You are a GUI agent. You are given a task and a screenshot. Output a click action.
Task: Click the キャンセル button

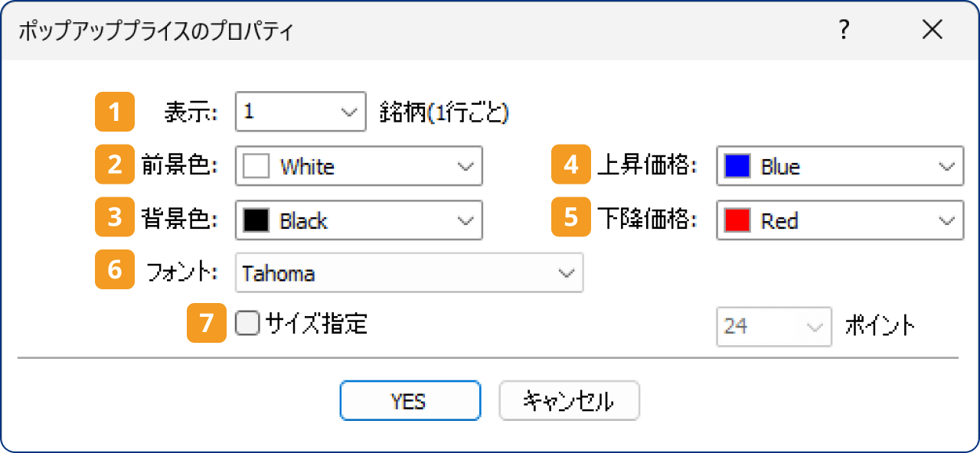569,400
